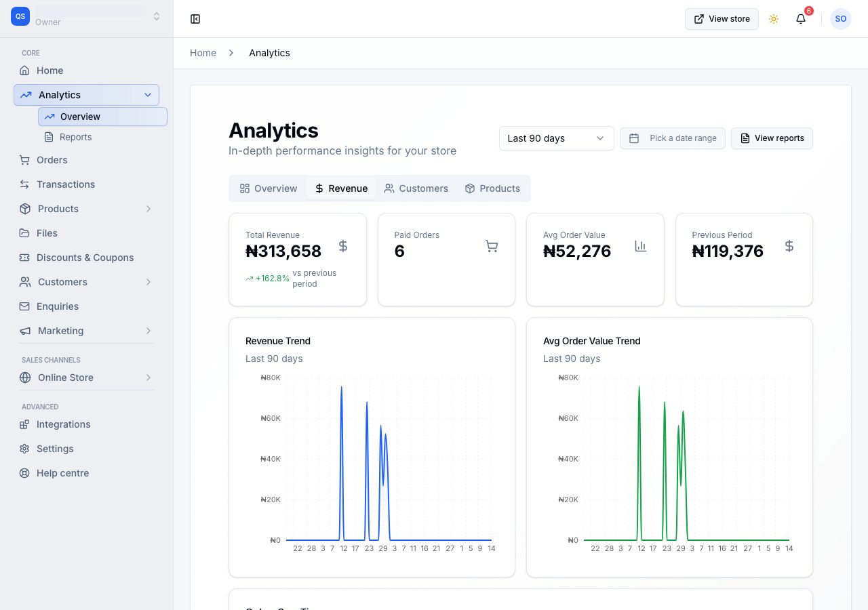Open notifications bell icon
This screenshot has width=868, height=610.
[x=801, y=19]
